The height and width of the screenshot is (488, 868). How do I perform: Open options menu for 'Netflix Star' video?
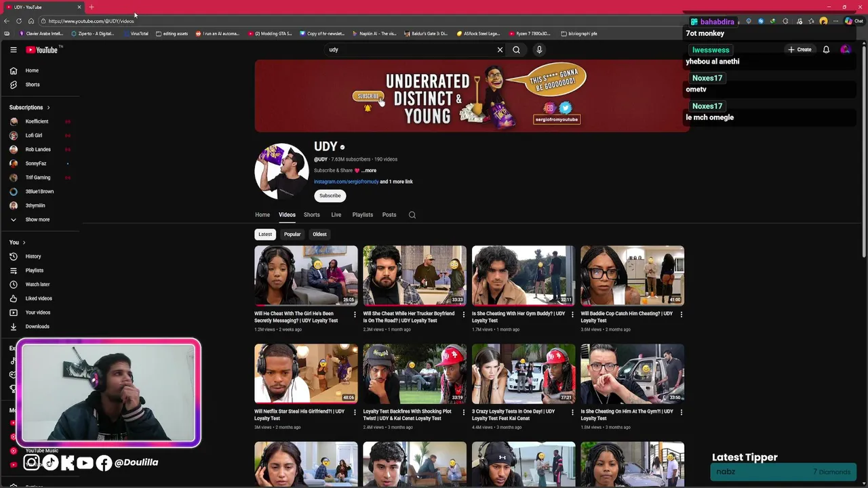coord(355,412)
